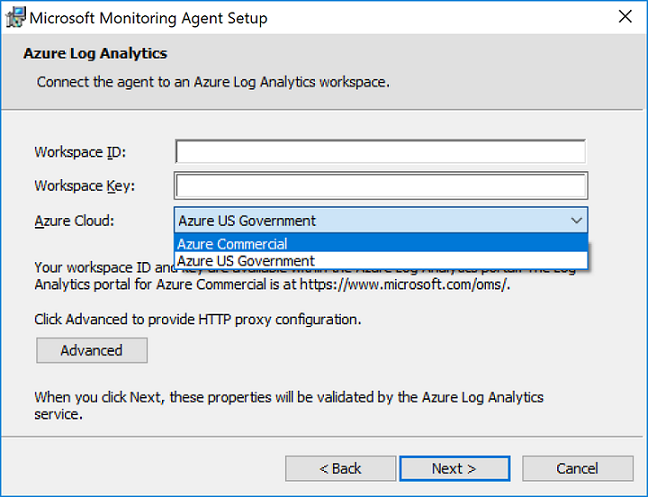
Task: Click the HTTP proxy configuration hint text
Action: point(197,320)
